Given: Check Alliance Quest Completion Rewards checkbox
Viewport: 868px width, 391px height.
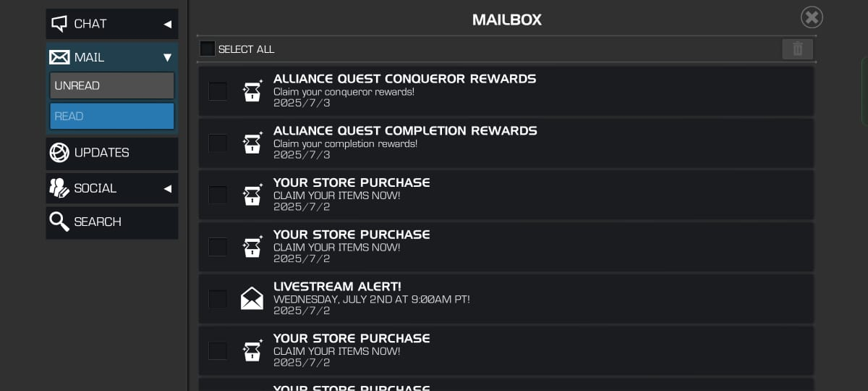Looking at the screenshot, I should (218, 143).
